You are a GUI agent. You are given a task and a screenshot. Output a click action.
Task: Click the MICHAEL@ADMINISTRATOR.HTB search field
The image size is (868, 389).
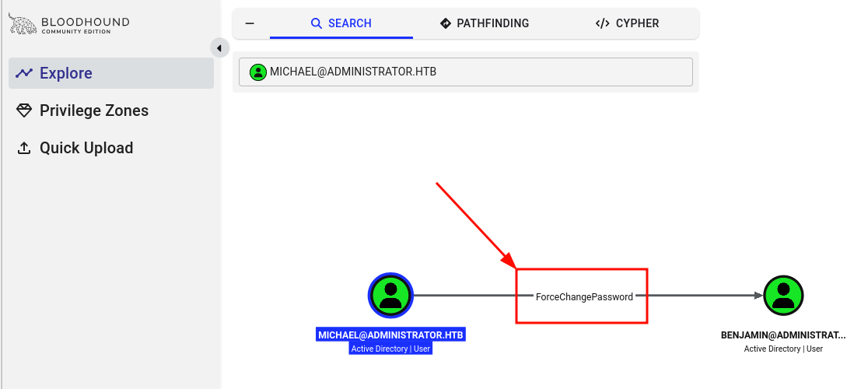point(466,72)
